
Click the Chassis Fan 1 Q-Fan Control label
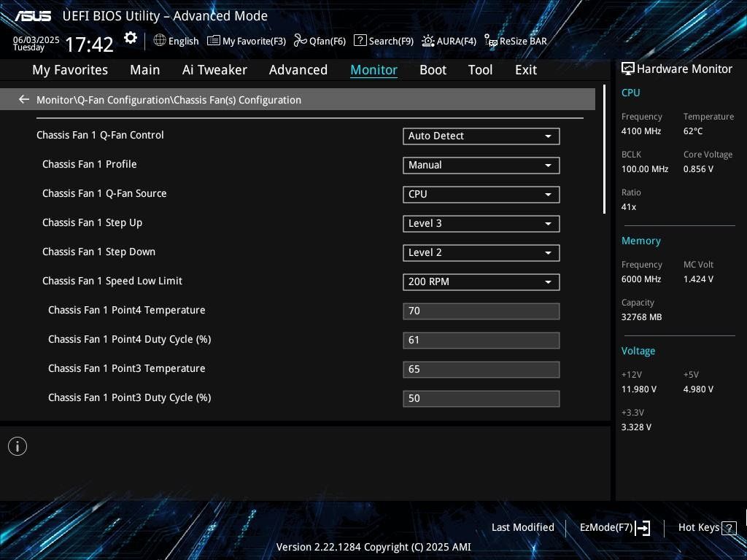point(100,135)
